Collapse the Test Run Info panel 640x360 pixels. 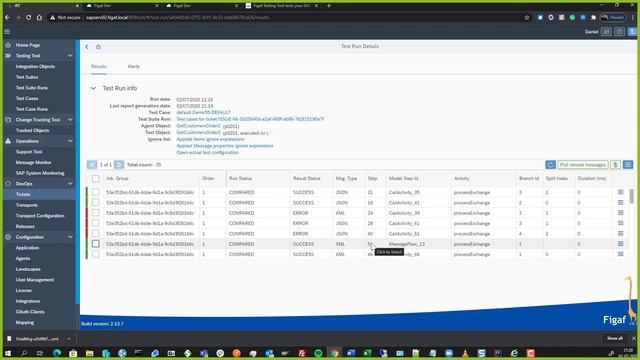point(93,88)
